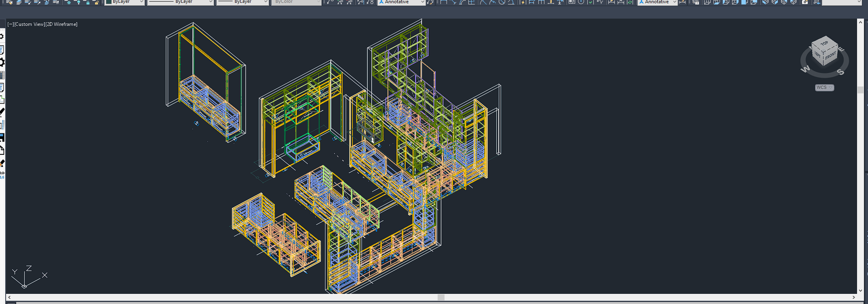Click the W compass direction on the ViewCube
The height and width of the screenshot is (304, 868).
pyautogui.click(x=805, y=69)
